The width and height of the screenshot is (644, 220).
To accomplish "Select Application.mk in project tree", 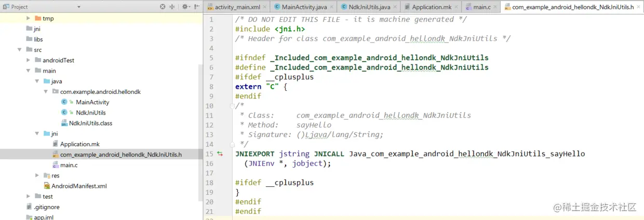I will tap(79, 144).
